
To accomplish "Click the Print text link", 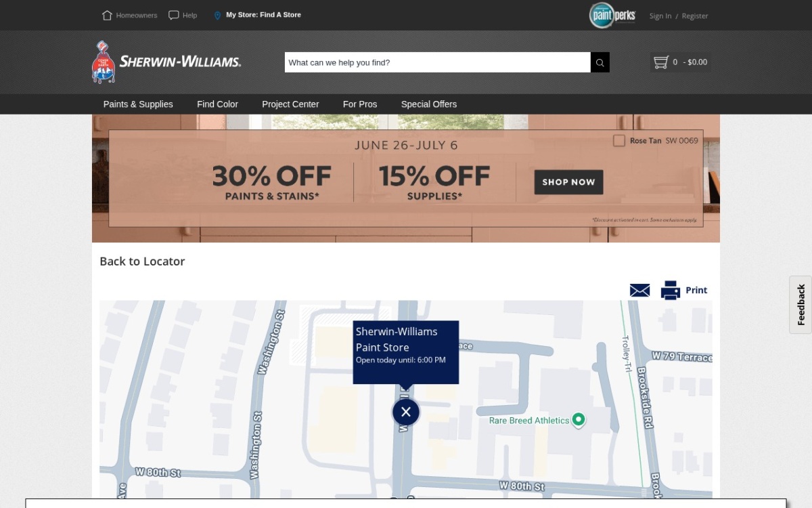I will click(696, 290).
